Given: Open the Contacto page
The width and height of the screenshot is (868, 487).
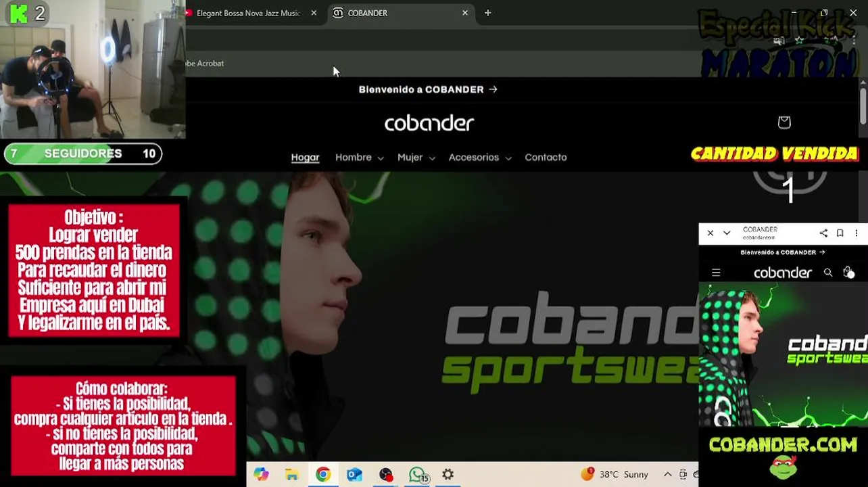Looking at the screenshot, I should (x=546, y=158).
